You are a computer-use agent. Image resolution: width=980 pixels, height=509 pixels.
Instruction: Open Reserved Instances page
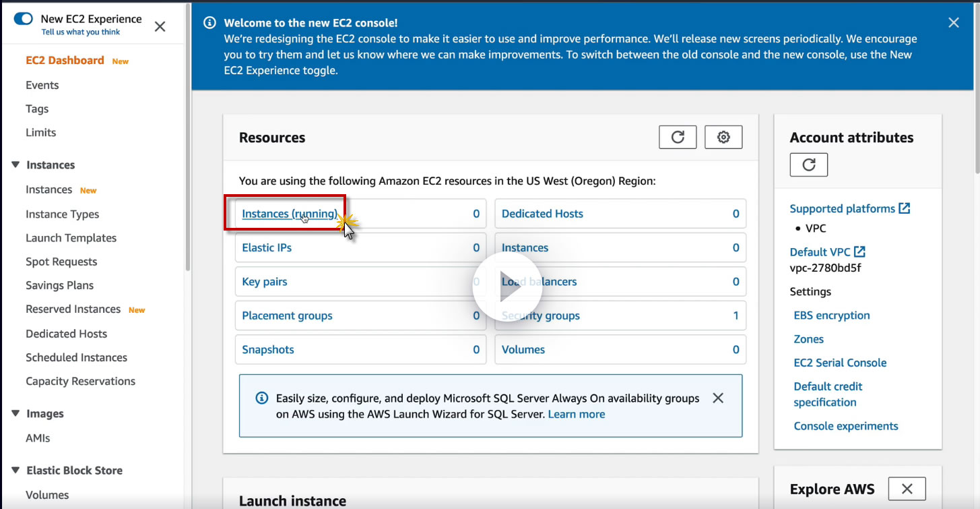[73, 309]
